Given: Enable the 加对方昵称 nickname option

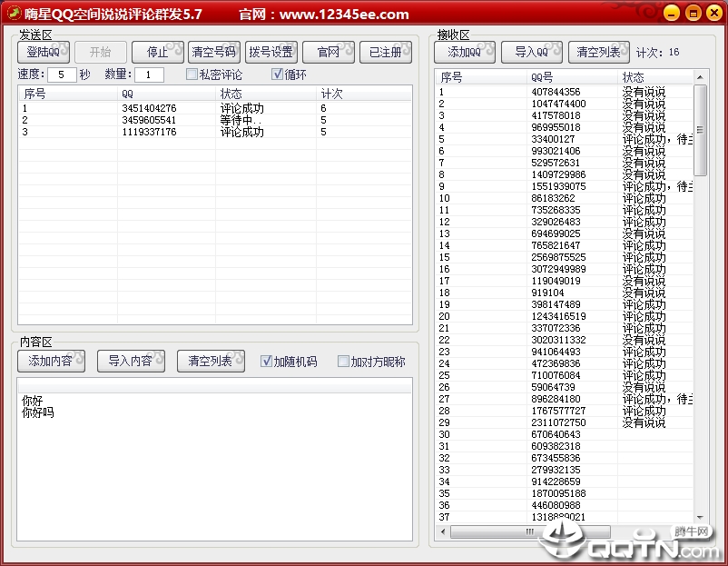Looking at the screenshot, I should point(342,361).
